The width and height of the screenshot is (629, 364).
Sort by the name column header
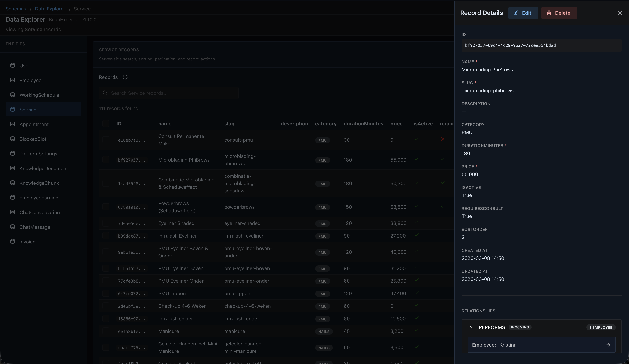[165, 124]
